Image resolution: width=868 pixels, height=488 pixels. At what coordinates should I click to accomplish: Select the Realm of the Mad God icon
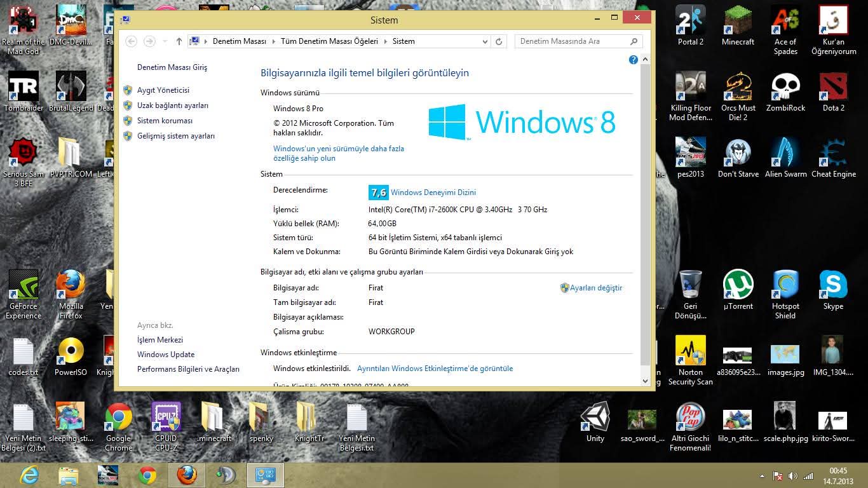24,30
